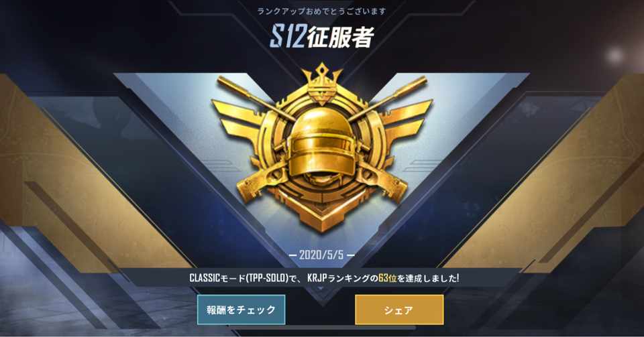Click the highlighted 63位 ranking number
This screenshot has width=644, height=337.
click(387, 278)
